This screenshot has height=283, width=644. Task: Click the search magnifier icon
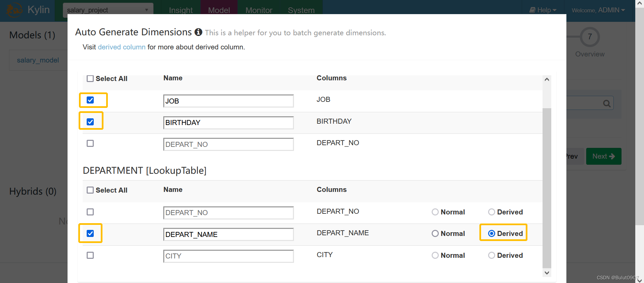(606, 104)
